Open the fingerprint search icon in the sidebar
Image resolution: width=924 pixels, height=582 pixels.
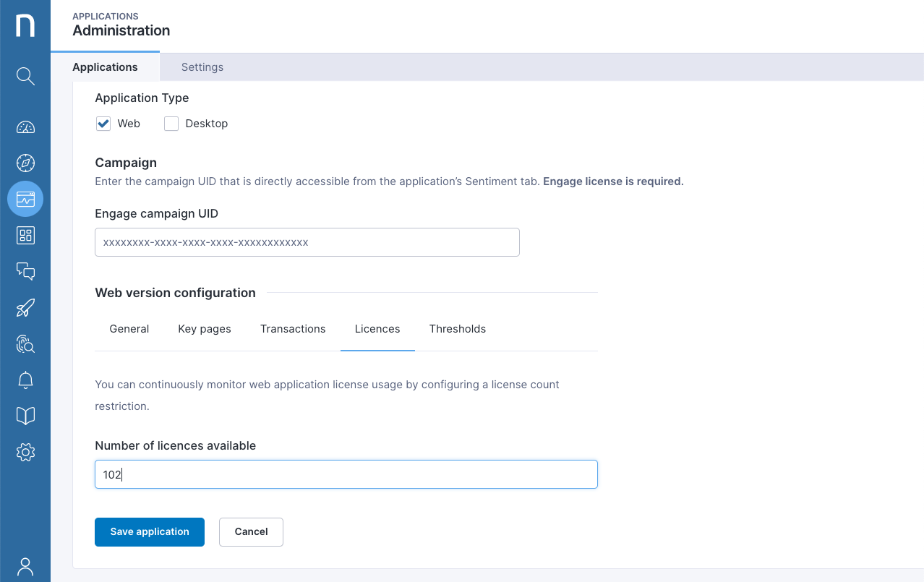tap(25, 343)
